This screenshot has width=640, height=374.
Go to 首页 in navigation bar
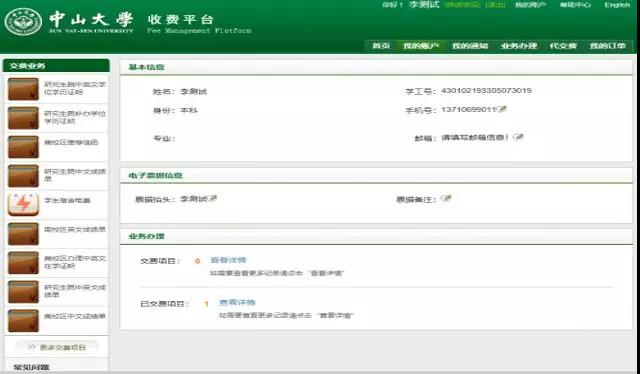coord(381,46)
